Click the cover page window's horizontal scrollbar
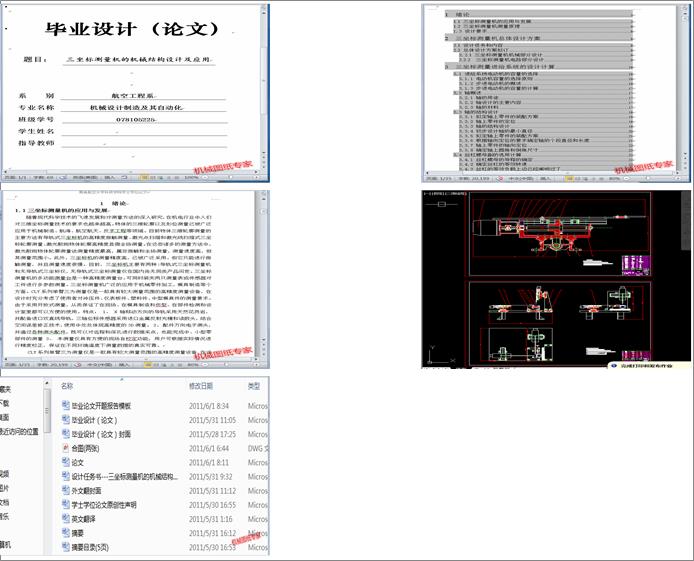Image resolution: width=694 pixels, height=561 pixels. point(131,172)
